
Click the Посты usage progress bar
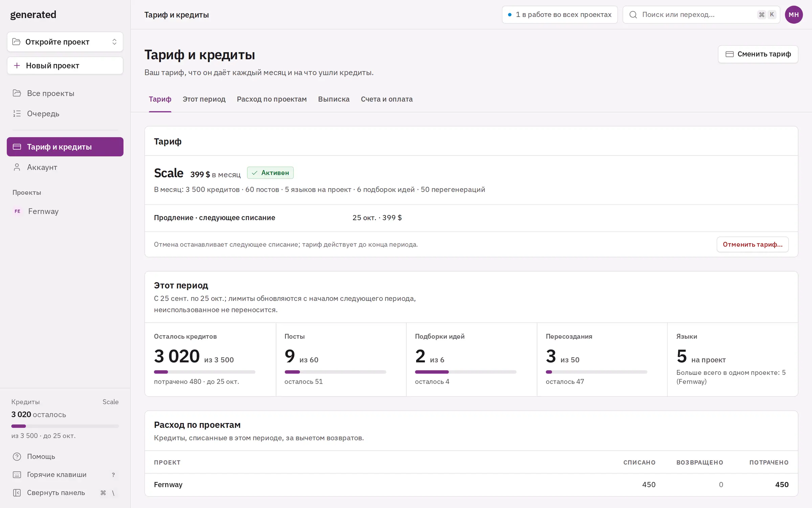(x=335, y=372)
